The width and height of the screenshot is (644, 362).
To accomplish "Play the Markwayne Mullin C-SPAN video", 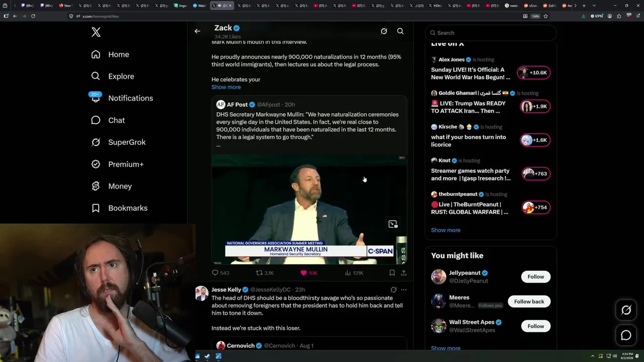I will click(309, 209).
